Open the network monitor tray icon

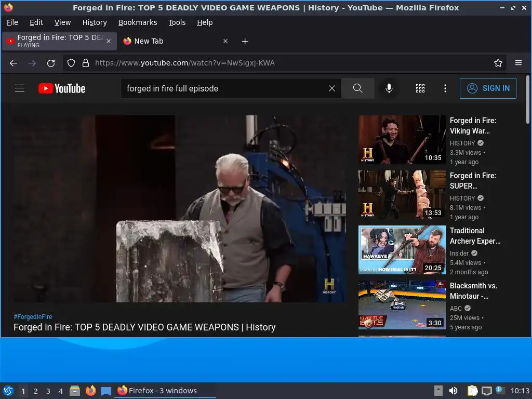tap(486, 391)
